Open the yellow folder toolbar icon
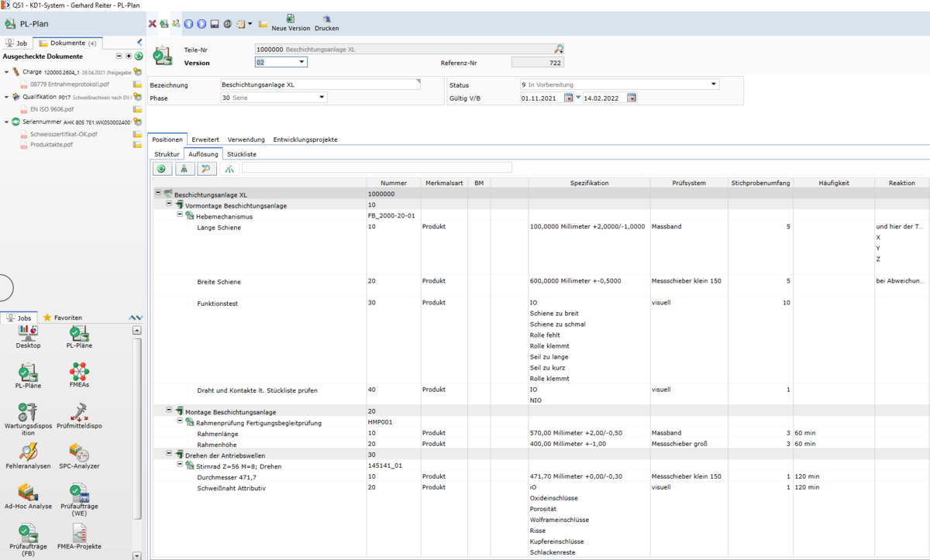The width and height of the screenshot is (930, 560). tap(263, 24)
